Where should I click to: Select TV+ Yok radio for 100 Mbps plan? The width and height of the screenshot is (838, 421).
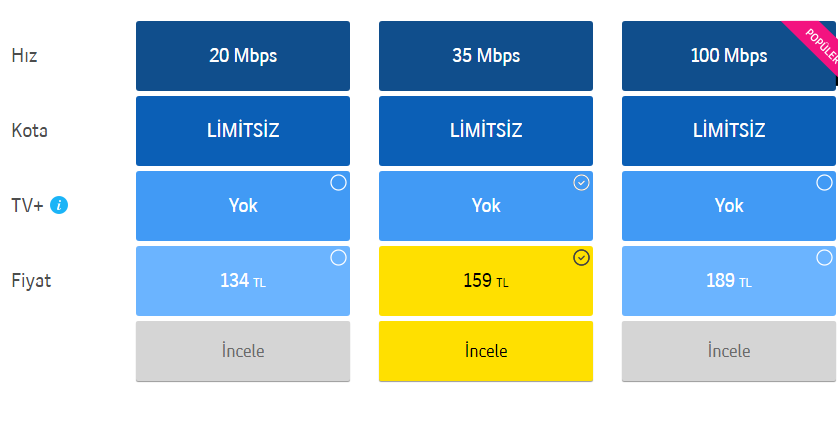(x=824, y=183)
